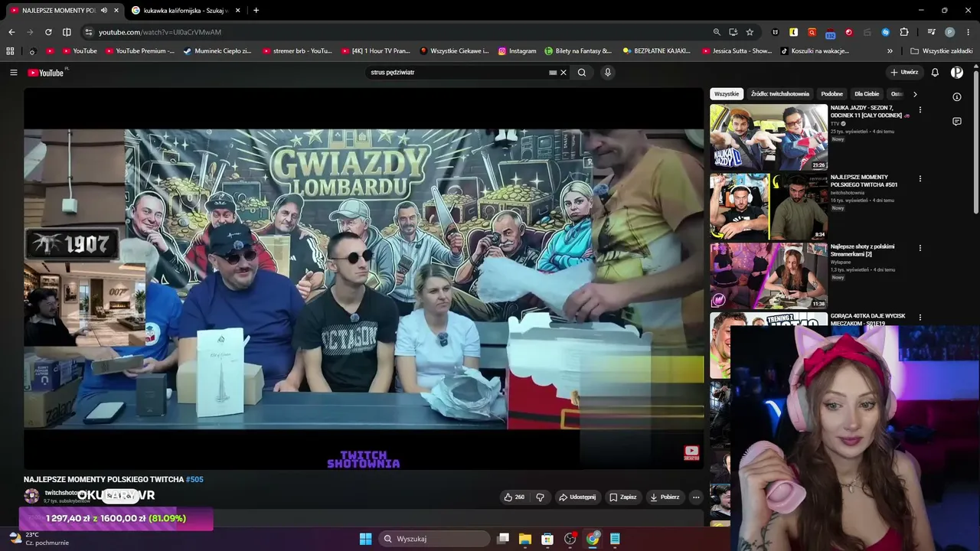Open Task View on the taskbar
Image resolution: width=980 pixels, height=551 pixels.
coord(503,539)
